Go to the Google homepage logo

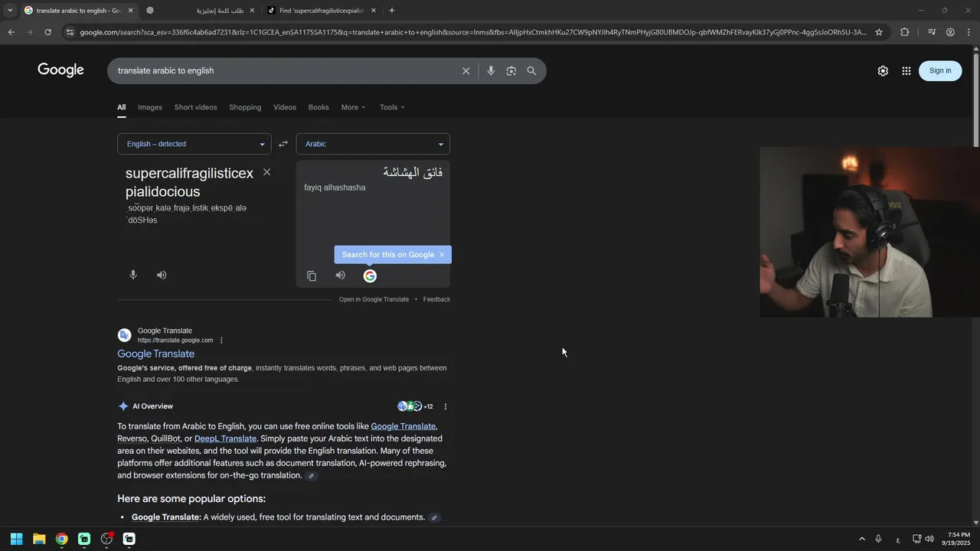pyautogui.click(x=60, y=70)
